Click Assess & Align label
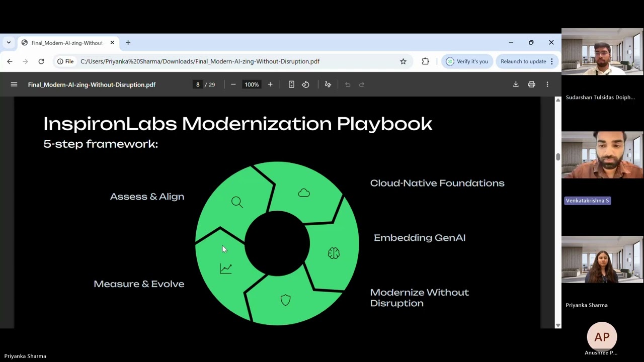The height and width of the screenshot is (362, 644). [x=147, y=197]
